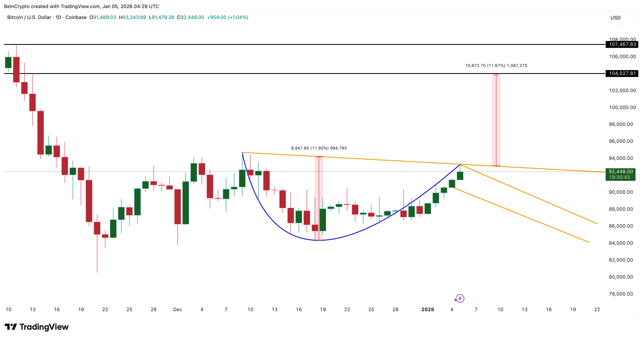
Task: Click the 92,448.00 current price label
Action: point(621,172)
